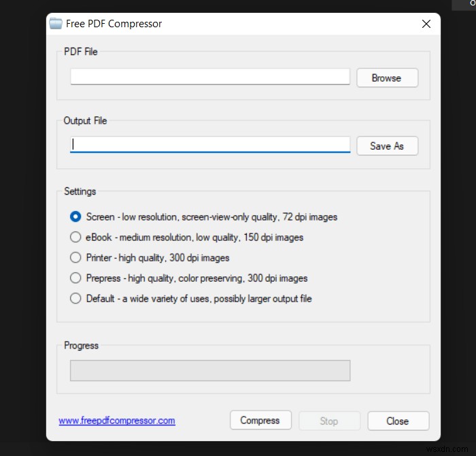Click the Settings group label
This screenshot has height=456, width=476.
80,191
